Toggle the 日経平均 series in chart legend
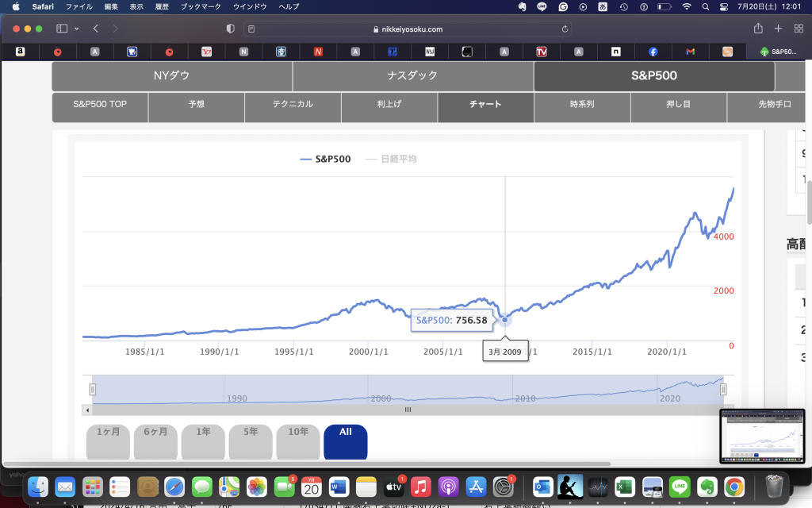This screenshot has width=812, height=508. tap(391, 159)
